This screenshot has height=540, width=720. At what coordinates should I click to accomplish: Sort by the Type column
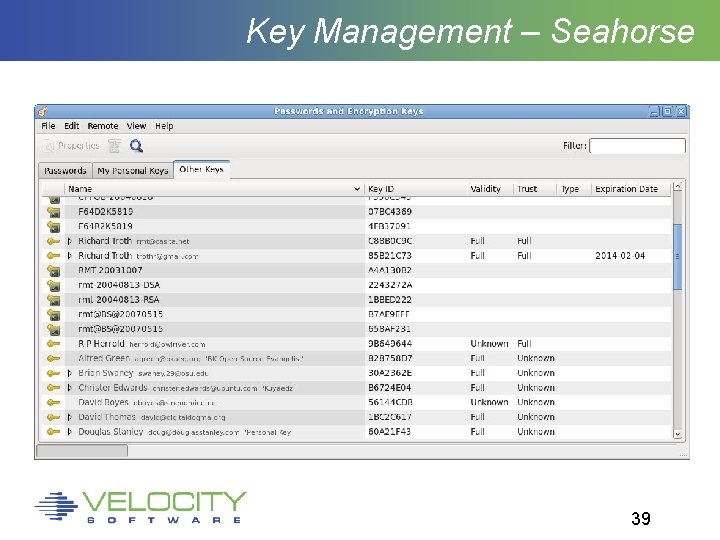574,189
